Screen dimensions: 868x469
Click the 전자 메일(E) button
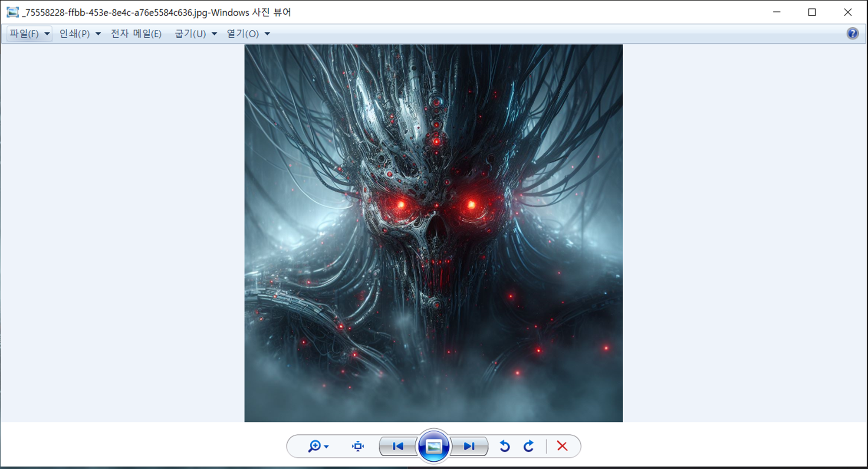(x=136, y=33)
